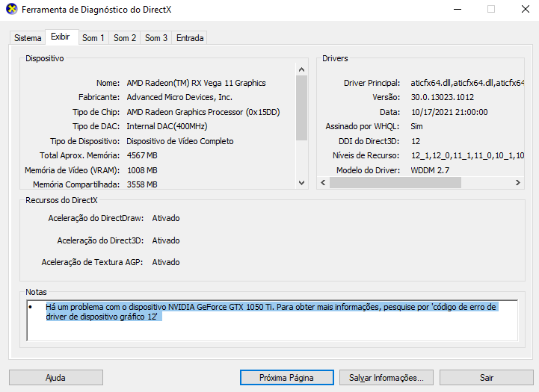Click the 3558 MB shared memory value
The image size is (539, 392).
click(142, 184)
